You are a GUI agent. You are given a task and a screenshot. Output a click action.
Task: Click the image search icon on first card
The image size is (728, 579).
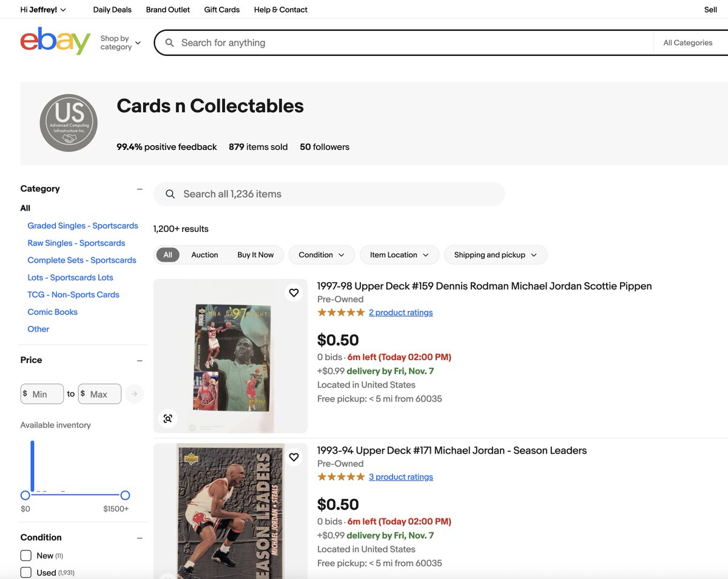tap(168, 418)
